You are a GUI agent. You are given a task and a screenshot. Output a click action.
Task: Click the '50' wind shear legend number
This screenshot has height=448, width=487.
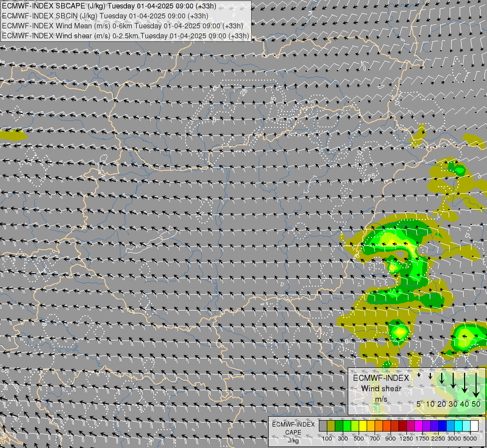point(476,404)
